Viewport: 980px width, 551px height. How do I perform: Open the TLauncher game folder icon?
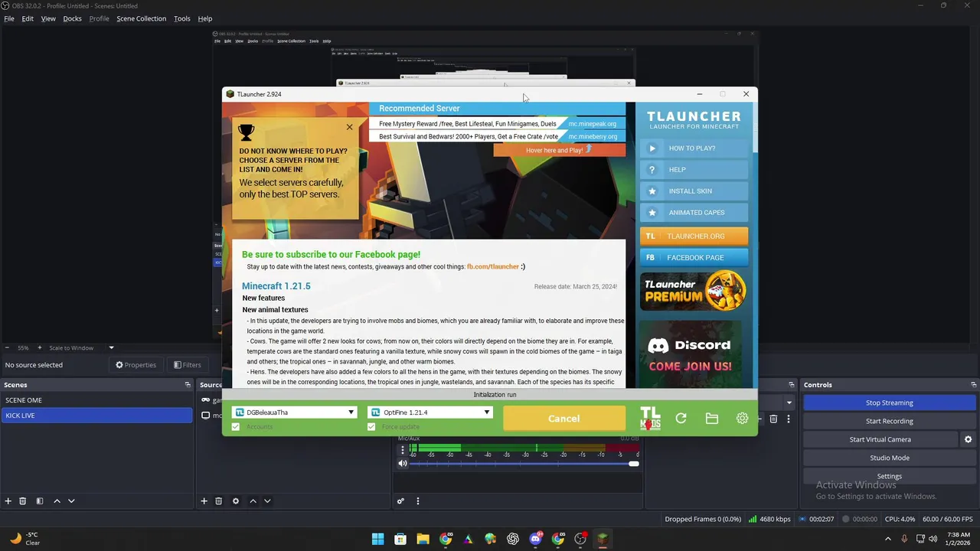click(x=712, y=419)
